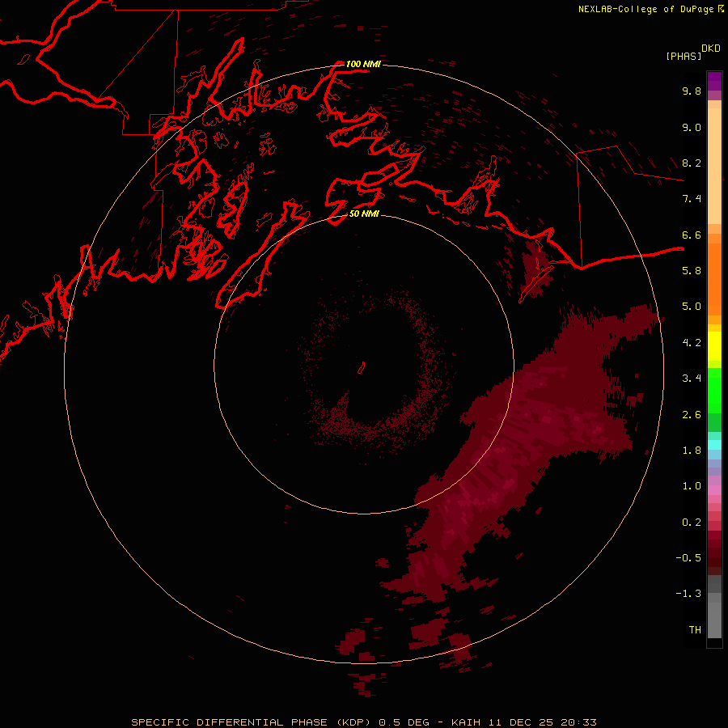Click the 7.4 legend value
This screenshot has height=728, width=728.
click(692, 199)
